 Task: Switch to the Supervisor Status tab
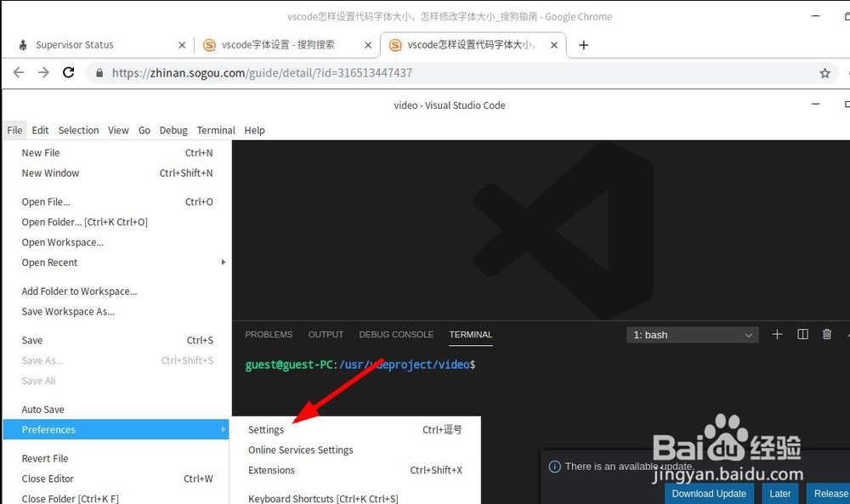coord(74,45)
